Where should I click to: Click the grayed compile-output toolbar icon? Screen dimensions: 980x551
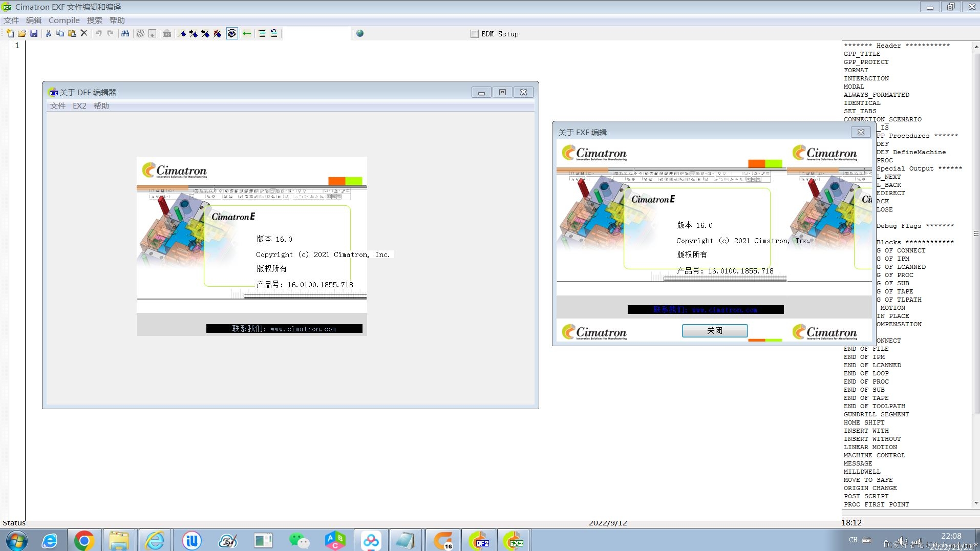tap(152, 33)
